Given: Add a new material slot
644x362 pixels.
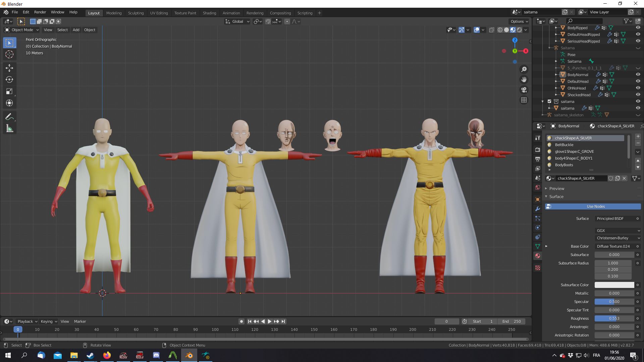Looking at the screenshot, I should point(638,136).
